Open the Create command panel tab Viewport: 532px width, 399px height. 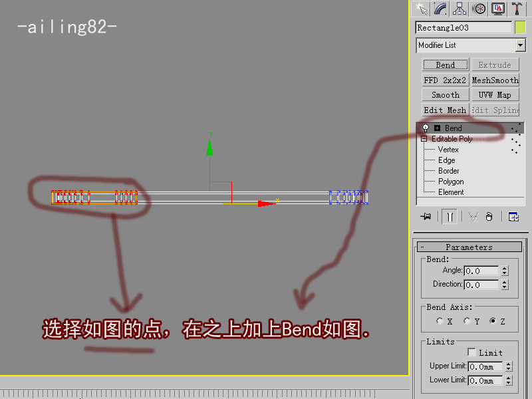point(421,9)
